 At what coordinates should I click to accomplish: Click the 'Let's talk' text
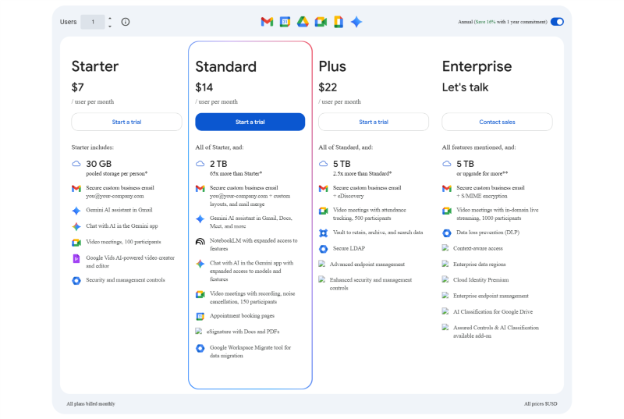click(x=465, y=87)
